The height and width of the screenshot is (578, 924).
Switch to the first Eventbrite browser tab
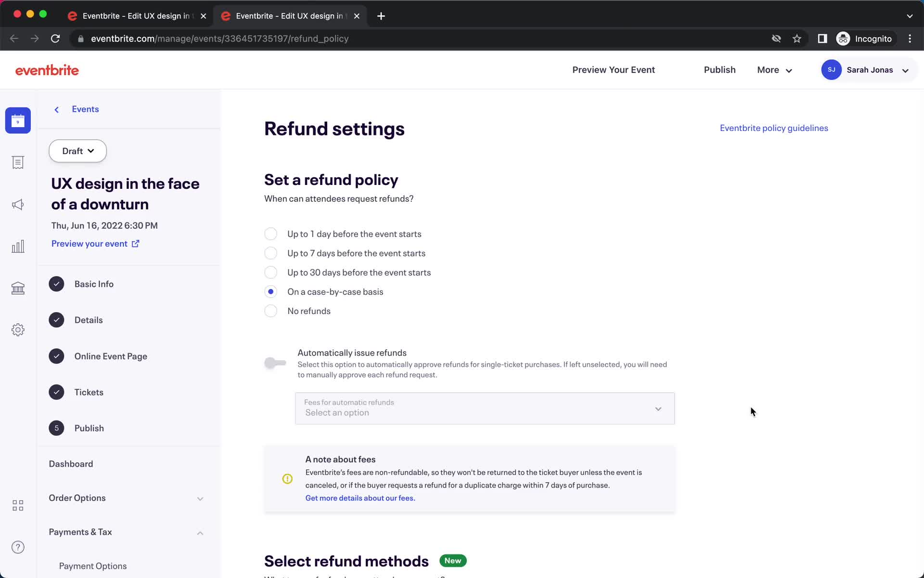point(137,16)
